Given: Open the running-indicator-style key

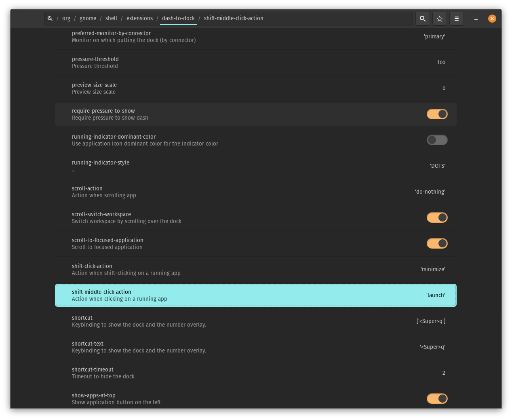Looking at the screenshot, I should pos(255,166).
